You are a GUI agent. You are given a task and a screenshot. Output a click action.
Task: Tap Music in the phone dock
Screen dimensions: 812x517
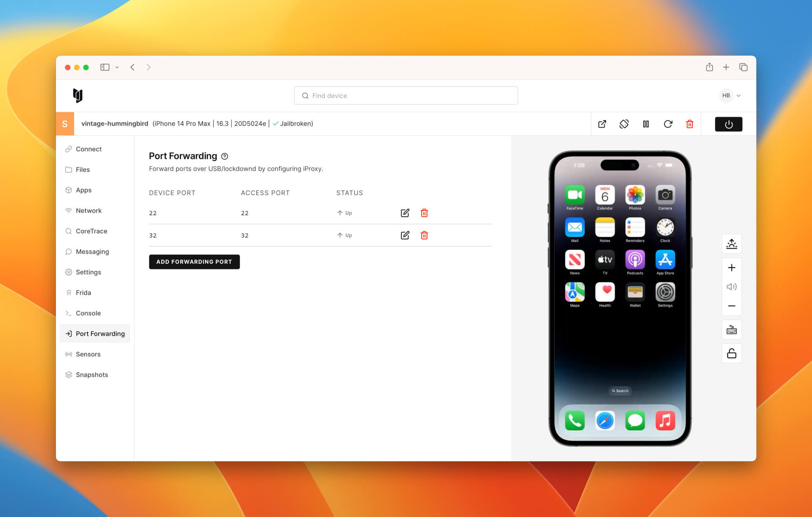point(665,421)
